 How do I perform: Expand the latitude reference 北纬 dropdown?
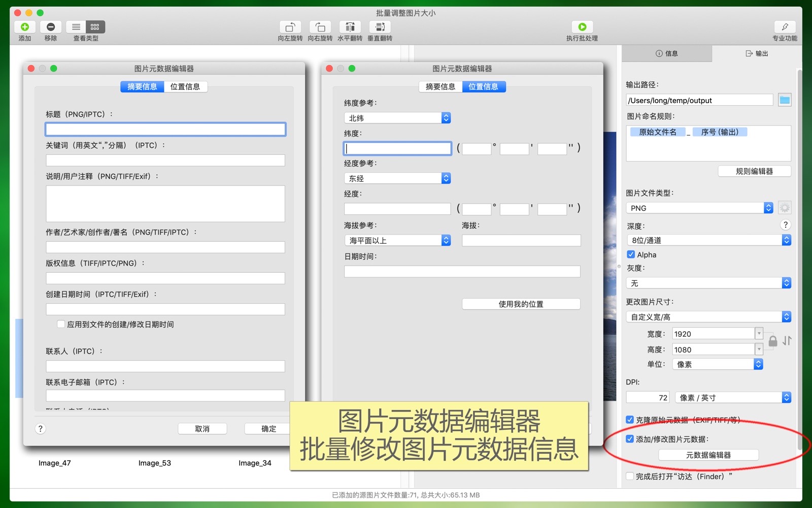[397, 118]
